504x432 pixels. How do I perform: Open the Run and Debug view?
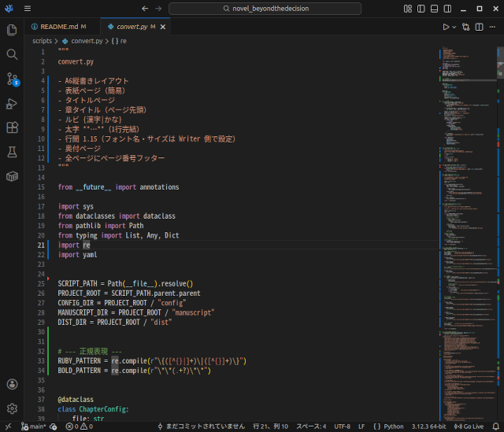point(12,103)
